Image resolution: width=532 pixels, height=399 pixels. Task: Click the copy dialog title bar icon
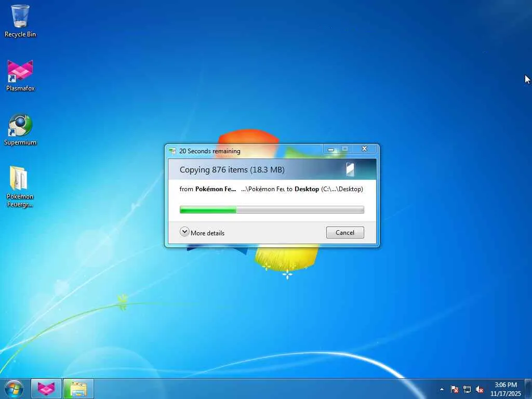pos(172,151)
